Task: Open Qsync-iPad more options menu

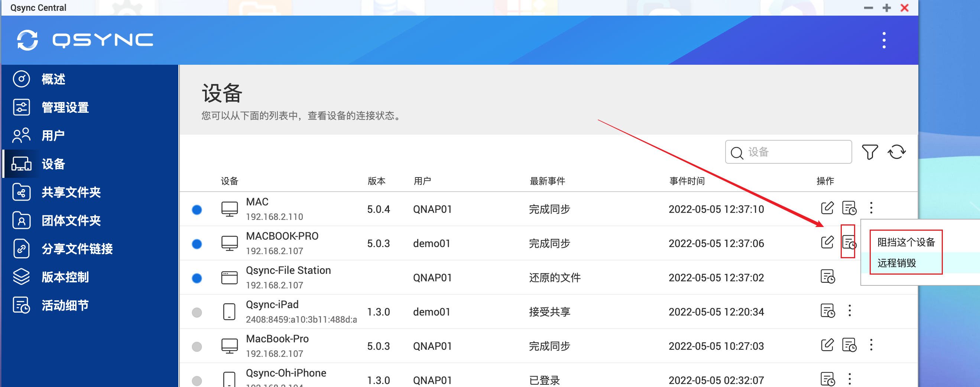Action: point(850,311)
